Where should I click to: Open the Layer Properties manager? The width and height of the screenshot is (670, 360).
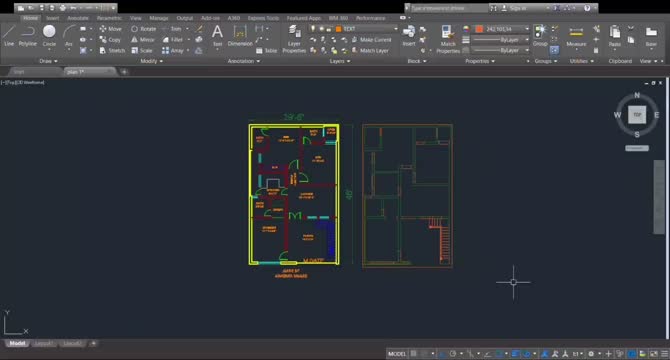pyautogui.click(x=294, y=39)
